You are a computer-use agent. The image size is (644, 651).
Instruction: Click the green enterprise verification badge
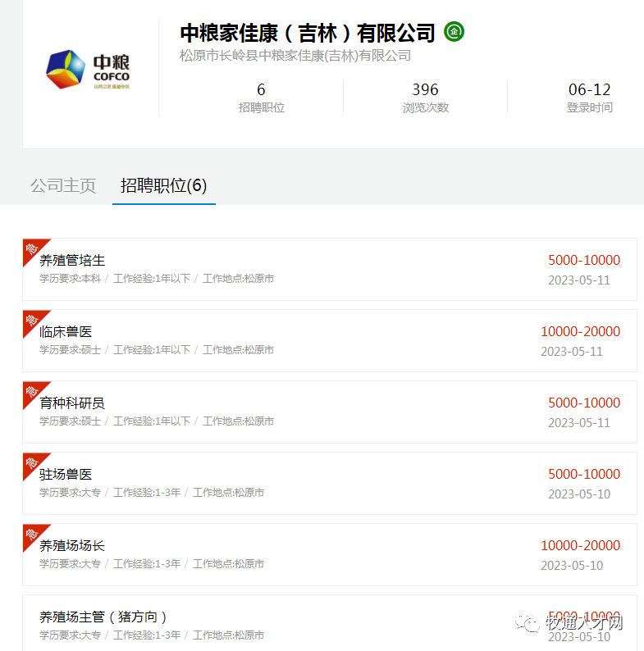pos(454,31)
